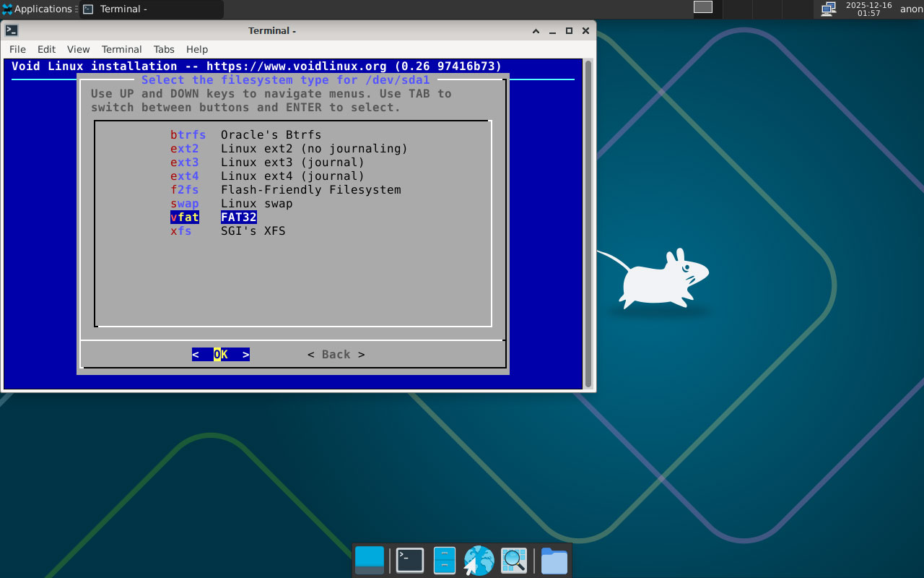Open the Tabs menu
Image resolution: width=924 pixels, height=578 pixels.
click(164, 49)
